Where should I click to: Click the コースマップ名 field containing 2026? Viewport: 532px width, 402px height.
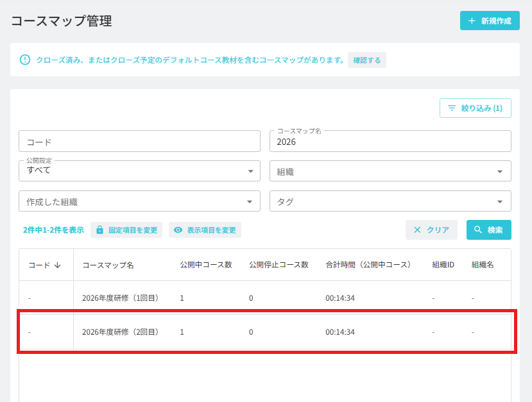tap(390, 141)
